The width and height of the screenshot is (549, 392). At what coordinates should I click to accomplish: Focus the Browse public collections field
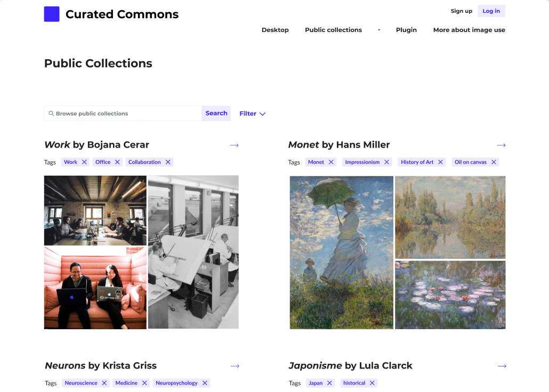pos(123,113)
